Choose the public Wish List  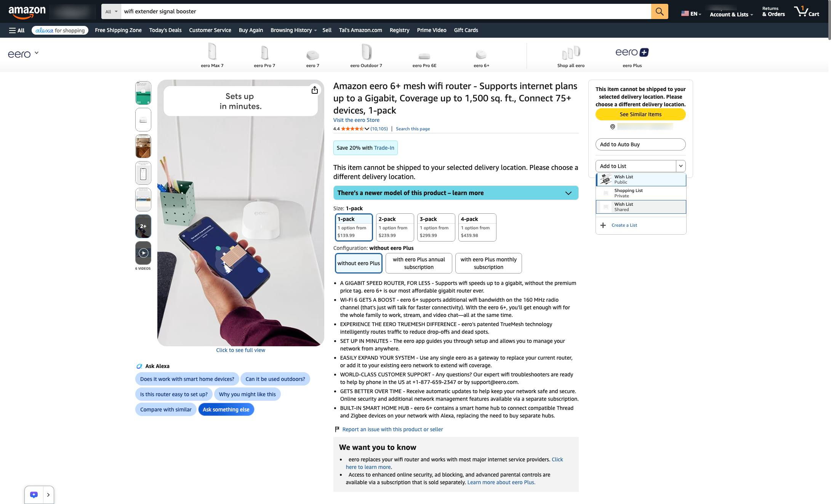(x=641, y=179)
